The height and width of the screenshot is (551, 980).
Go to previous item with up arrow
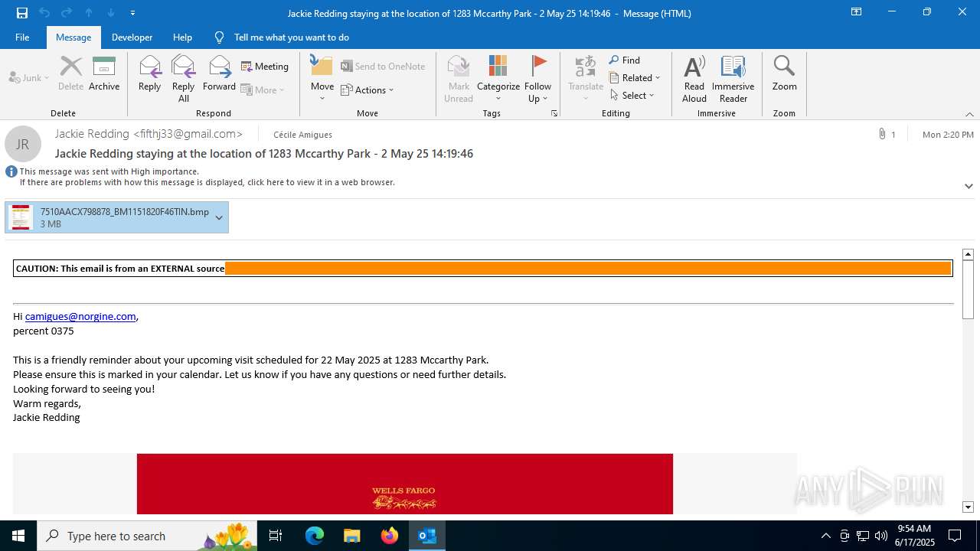pos(89,13)
